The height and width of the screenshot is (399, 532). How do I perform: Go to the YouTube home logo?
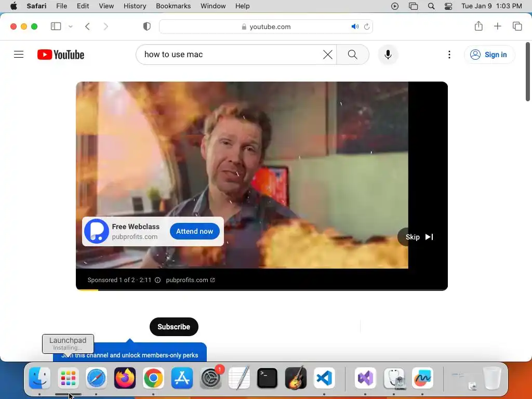pyautogui.click(x=61, y=55)
